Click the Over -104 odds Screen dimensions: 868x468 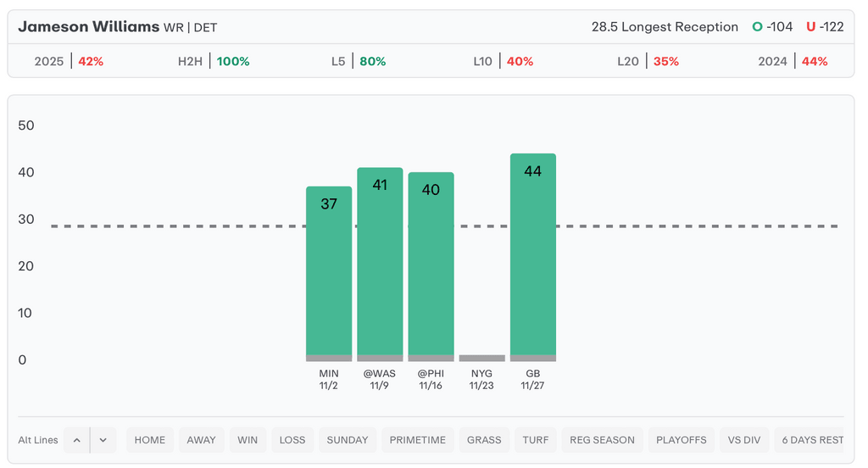772,27
